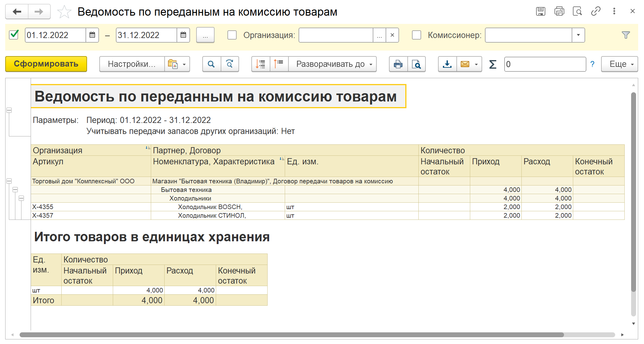Click the Сформировать button
644x344 pixels.
(46, 64)
